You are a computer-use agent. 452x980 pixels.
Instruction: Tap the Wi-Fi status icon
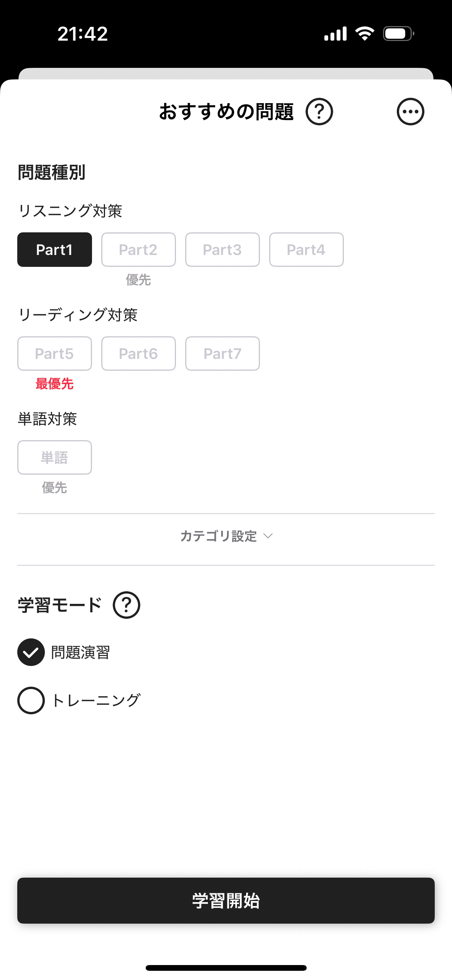click(x=365, y=34)
